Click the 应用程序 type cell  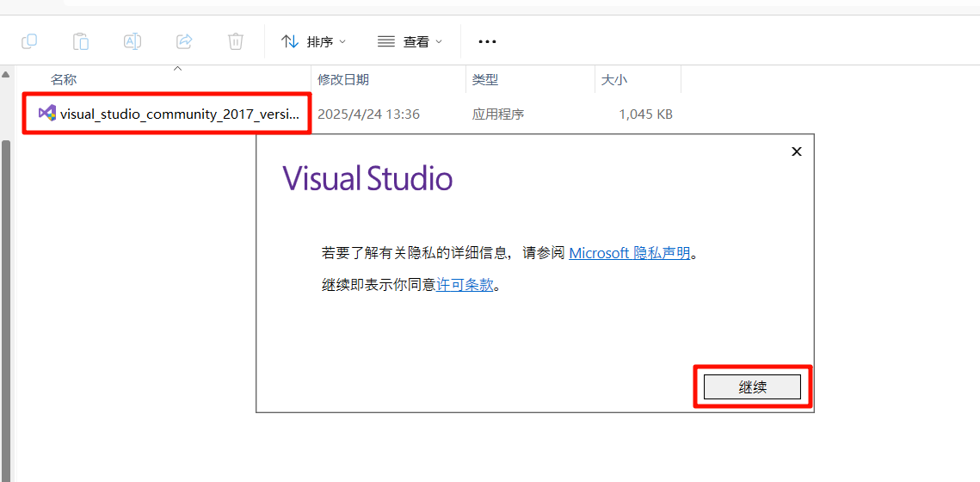tap(498, 114)
